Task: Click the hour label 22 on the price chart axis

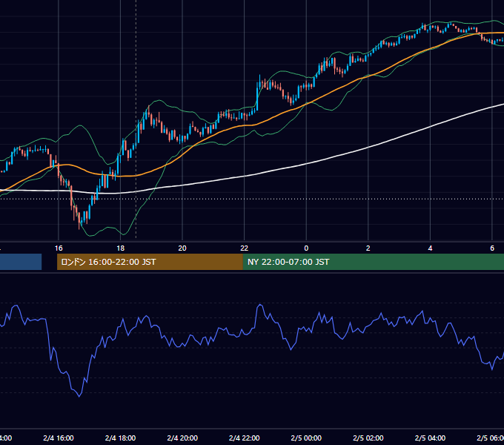Action: (x=245, y=248)
